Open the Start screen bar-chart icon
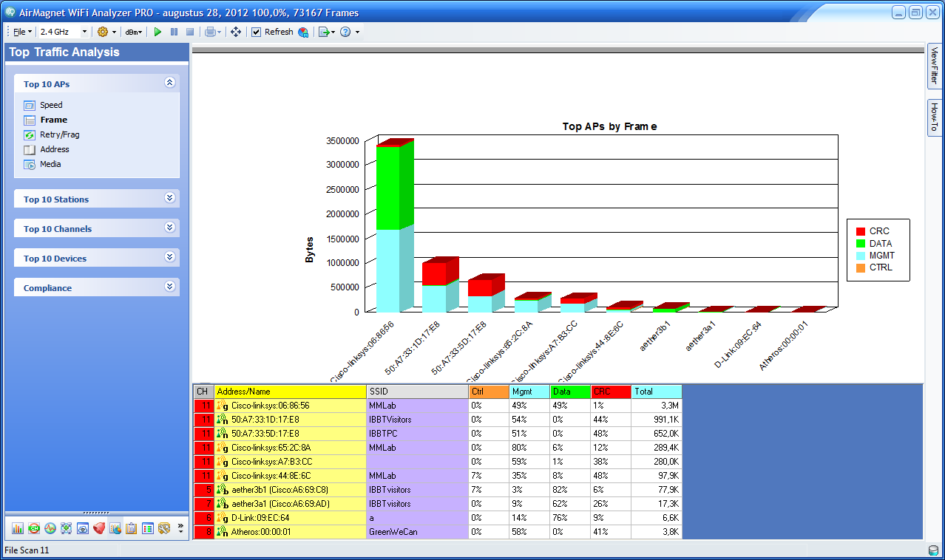 click(18, 528)
